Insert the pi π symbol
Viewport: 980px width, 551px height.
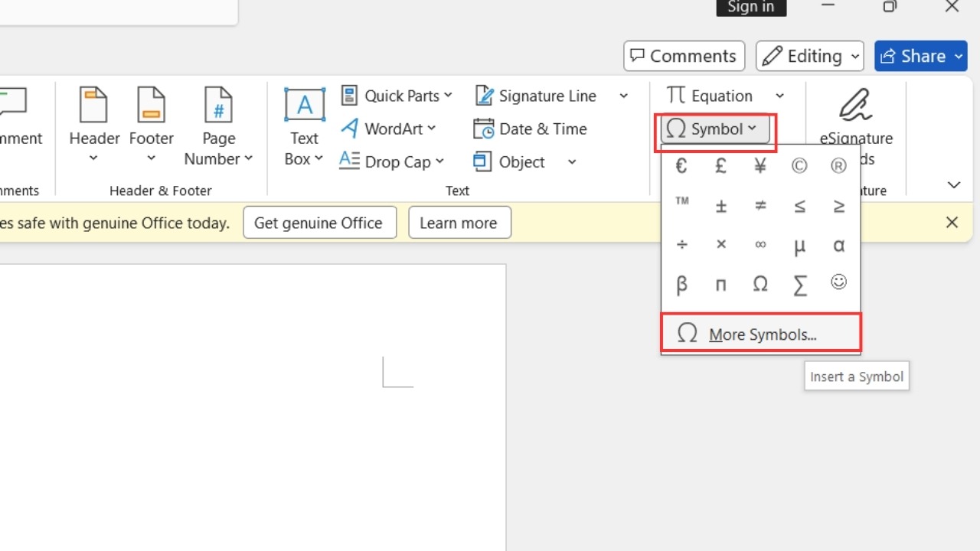pos(720,285)
